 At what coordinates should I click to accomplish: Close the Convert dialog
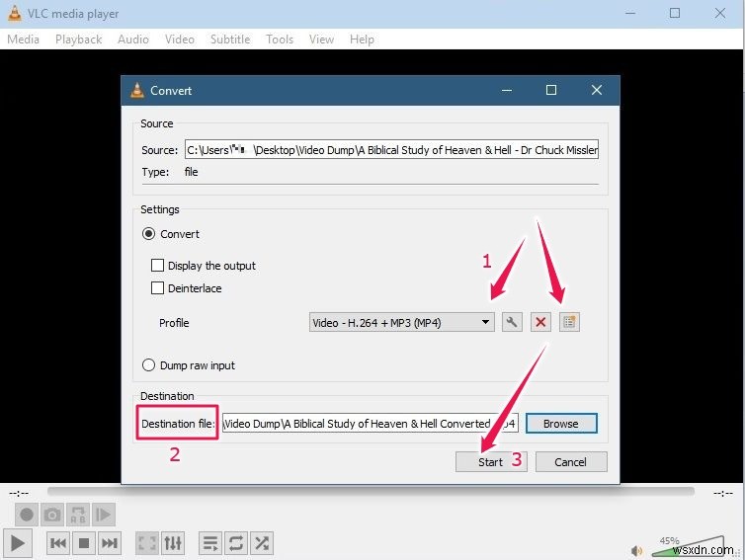click(x=597, y=90)
